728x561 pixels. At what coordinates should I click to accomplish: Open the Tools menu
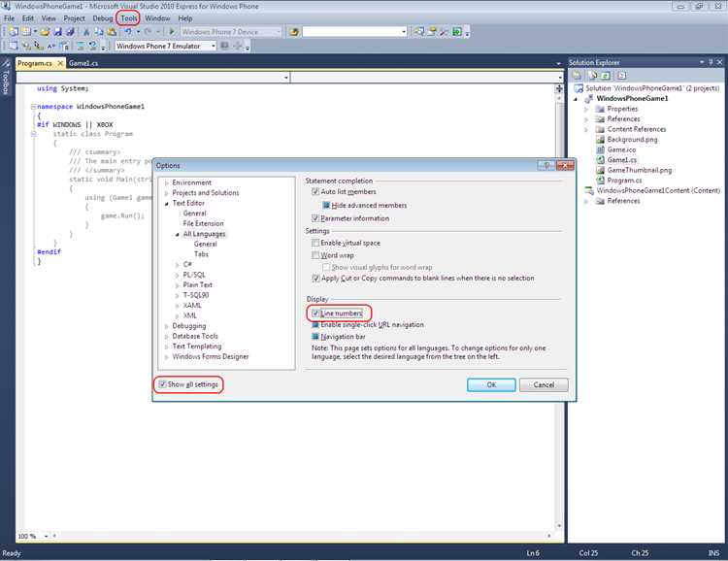coord(128,18)
